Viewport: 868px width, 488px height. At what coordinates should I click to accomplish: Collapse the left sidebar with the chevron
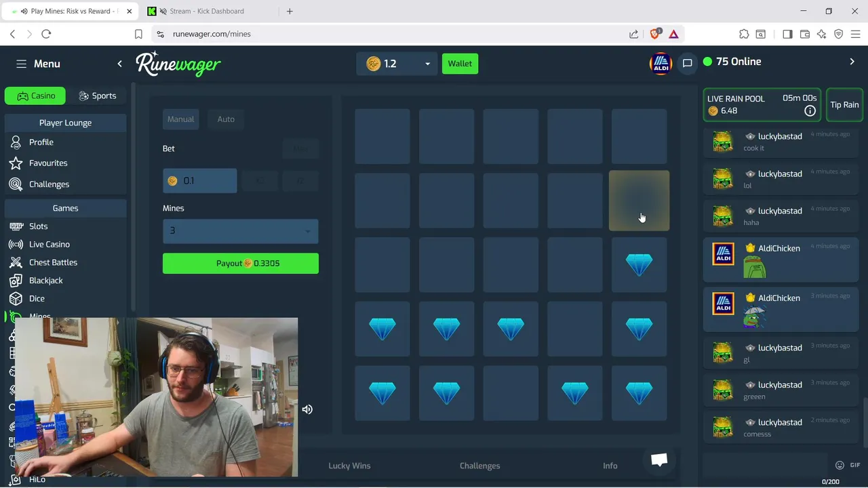tap(120, 64)
